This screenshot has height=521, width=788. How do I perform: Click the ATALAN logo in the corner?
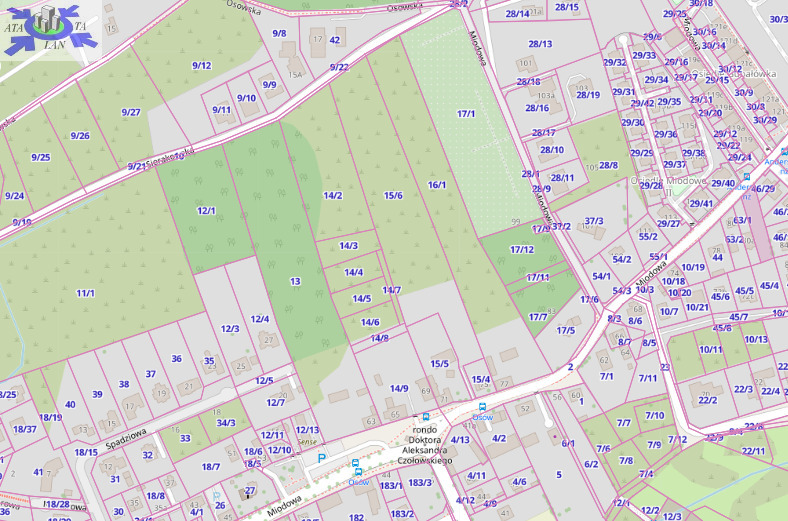pos(48,30)
